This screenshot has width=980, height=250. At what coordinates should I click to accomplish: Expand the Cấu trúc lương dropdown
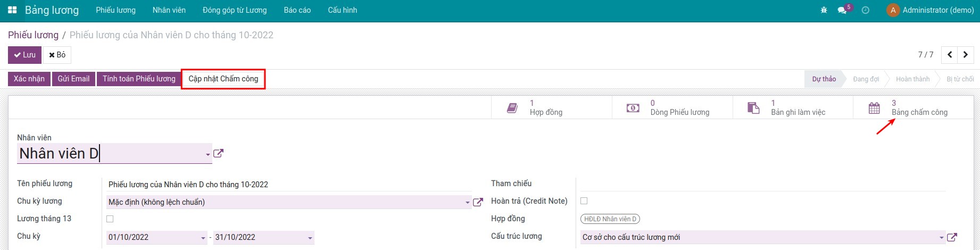coord(941,238)
